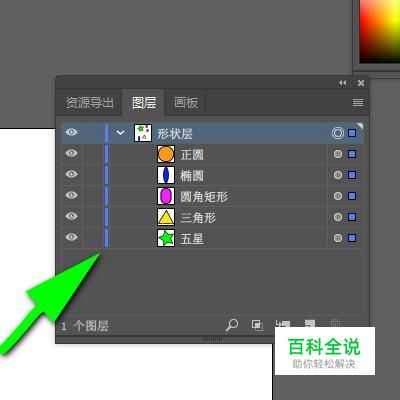400x400 pixels.
Task: Hide the 正圆 object via eye icon
Action: click(71, 153)
